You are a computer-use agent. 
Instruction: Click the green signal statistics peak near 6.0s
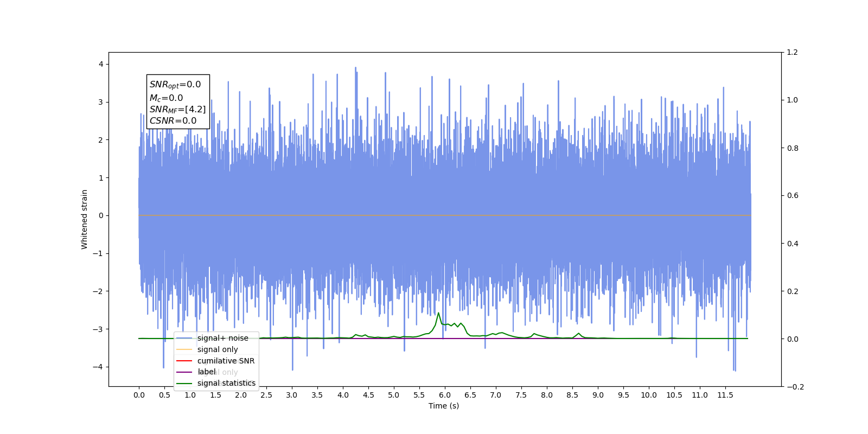pos(438,314)
